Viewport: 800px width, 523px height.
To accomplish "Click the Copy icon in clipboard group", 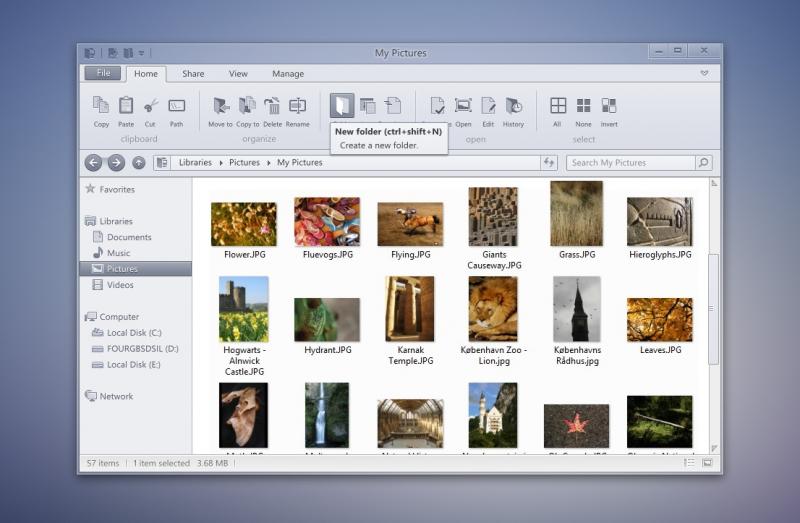I will coord(101,105).
